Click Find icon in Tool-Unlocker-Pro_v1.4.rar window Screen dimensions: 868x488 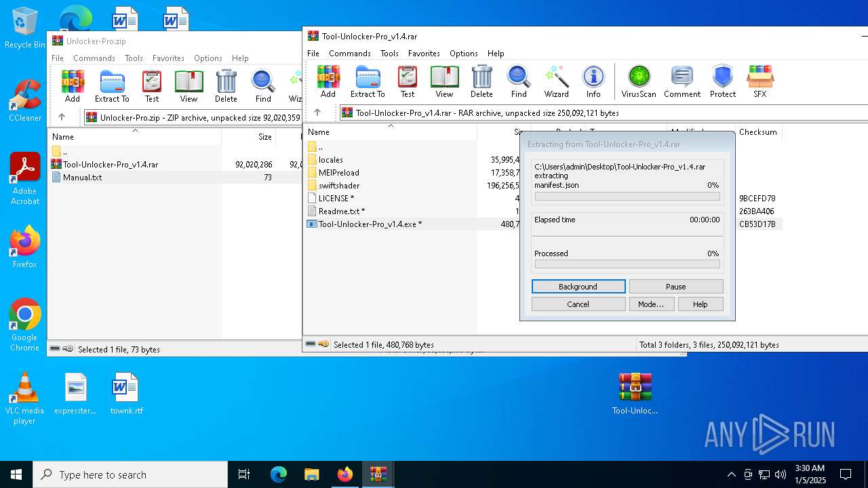click(519, 82)
